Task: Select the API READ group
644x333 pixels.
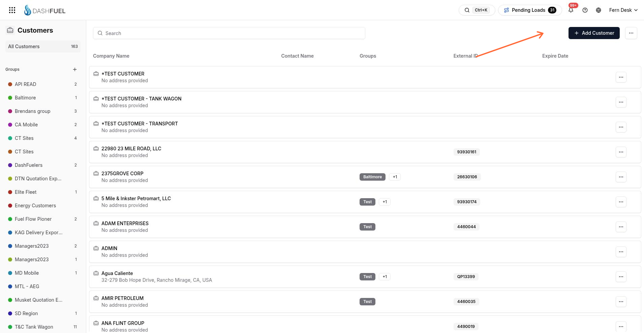Action: tap(43, 84)
